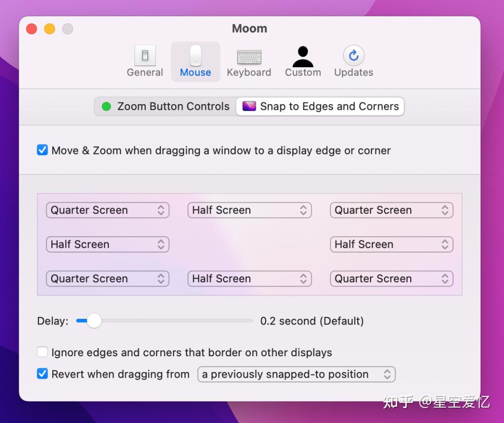Screen dimensions: 504x423
Task: Open the Keyboard preferences pane
Action: coord(249,61)
